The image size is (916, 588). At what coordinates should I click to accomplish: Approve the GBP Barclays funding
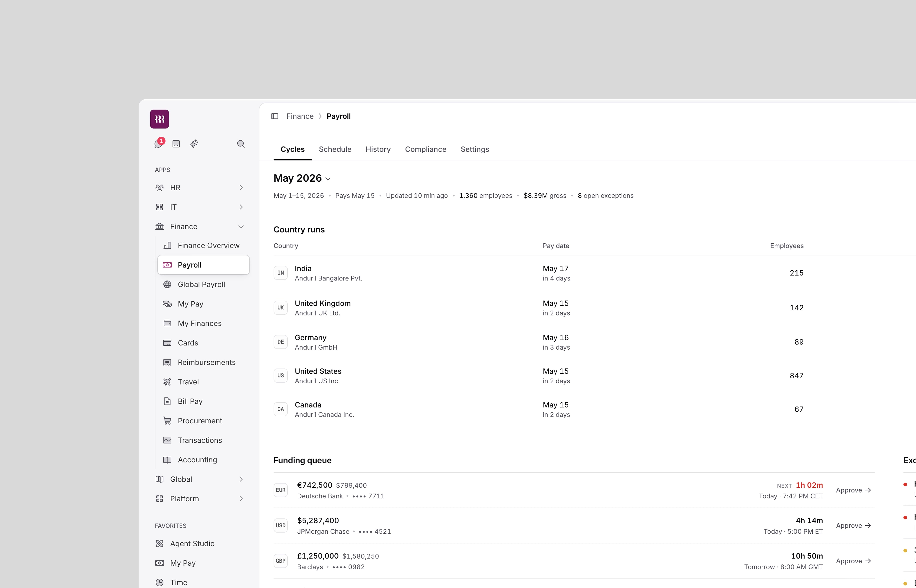(x=853, y=561)
